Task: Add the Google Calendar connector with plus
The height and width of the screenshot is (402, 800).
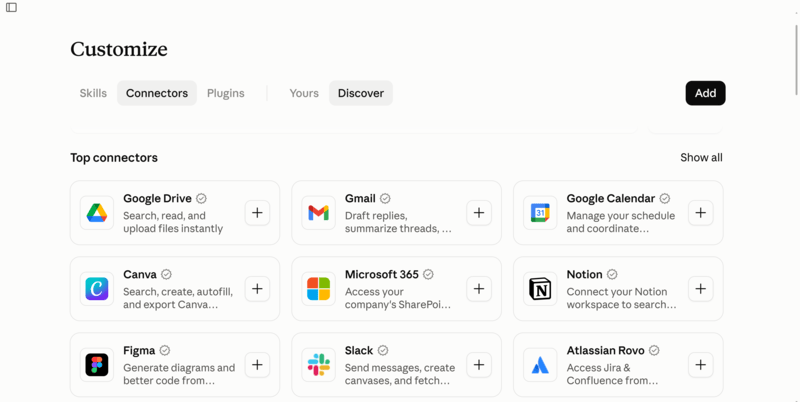Action: pos(701,213)
